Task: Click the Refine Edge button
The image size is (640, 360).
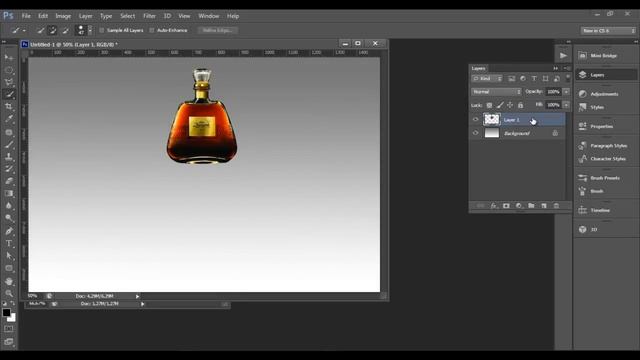Action: [218, 30]
